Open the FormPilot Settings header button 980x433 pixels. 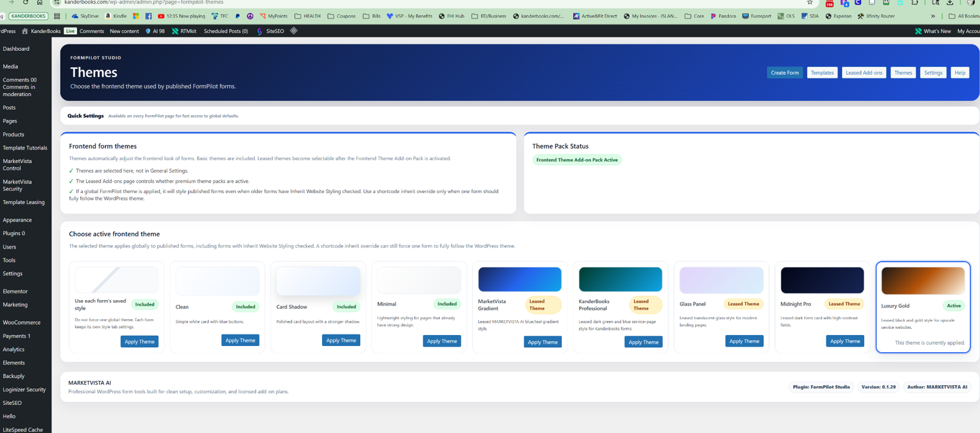click(933, 72)
